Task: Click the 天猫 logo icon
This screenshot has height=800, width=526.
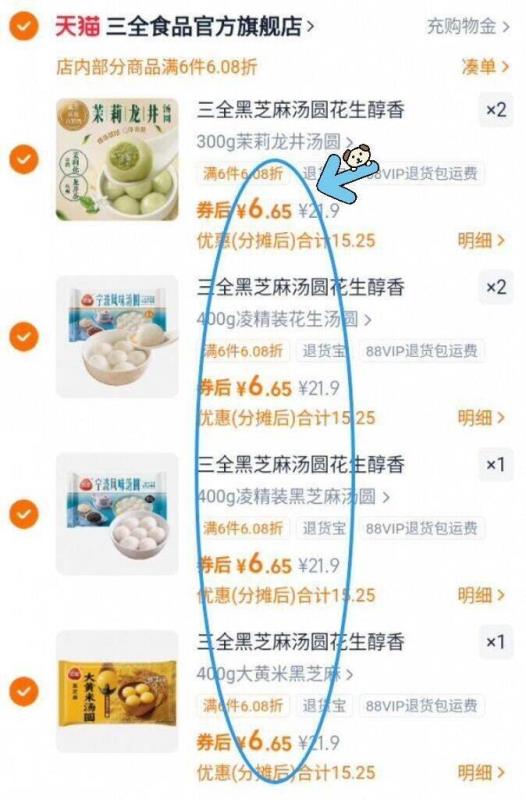Action: [77, 27]
